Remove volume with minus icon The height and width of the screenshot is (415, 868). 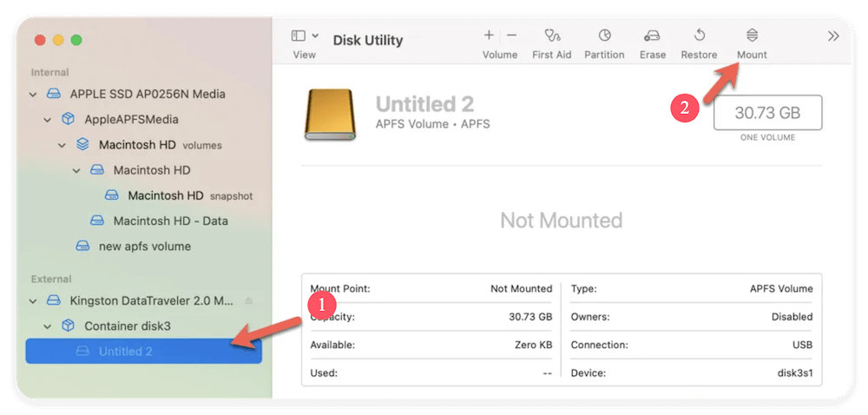pos(512,36)
